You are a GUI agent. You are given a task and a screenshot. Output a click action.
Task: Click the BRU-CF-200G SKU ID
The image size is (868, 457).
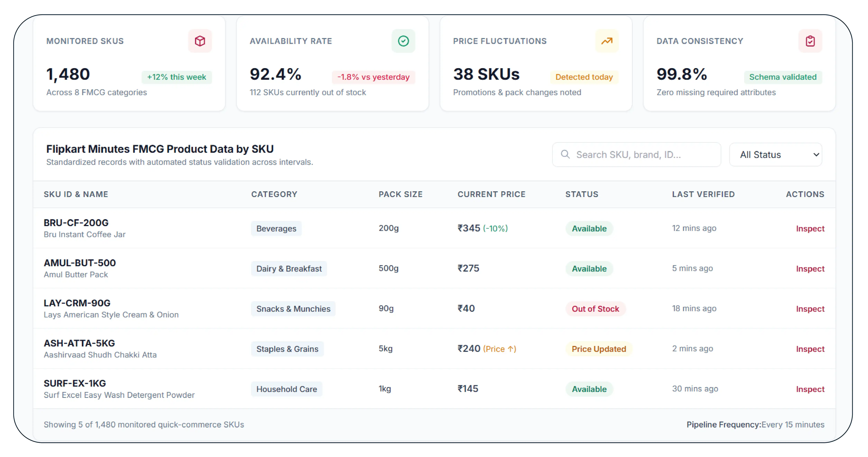[76, 223]
